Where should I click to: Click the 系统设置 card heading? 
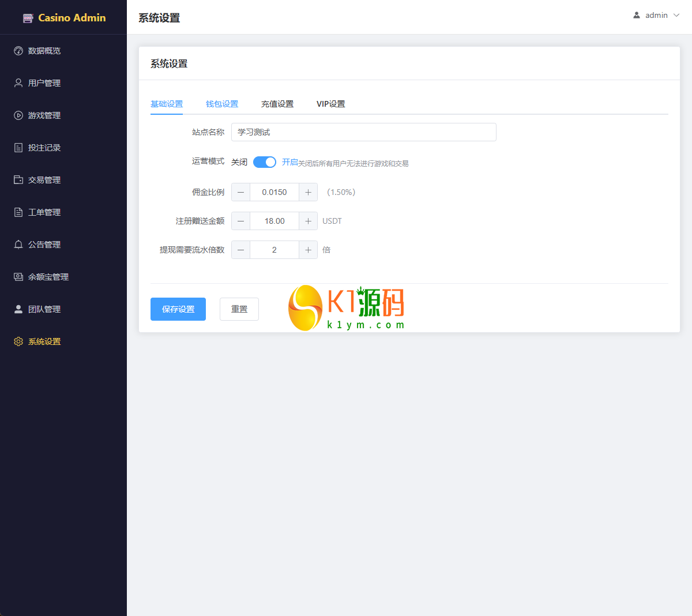coord(169,63)
